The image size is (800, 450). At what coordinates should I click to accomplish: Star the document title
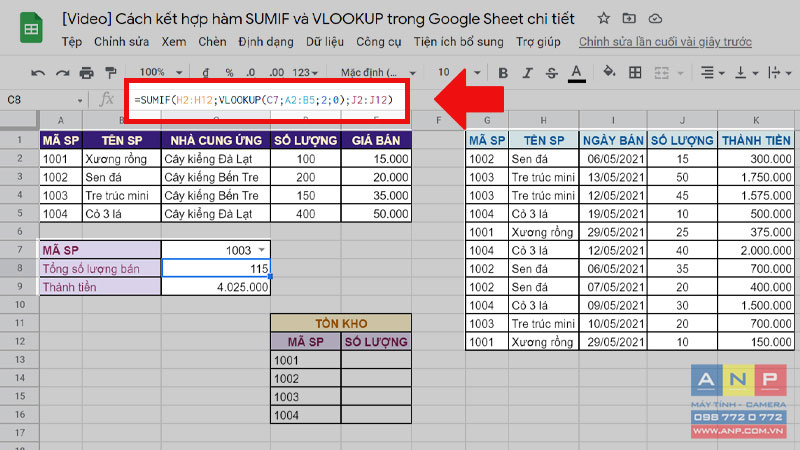pyautogui.click(x=604, y=19)
